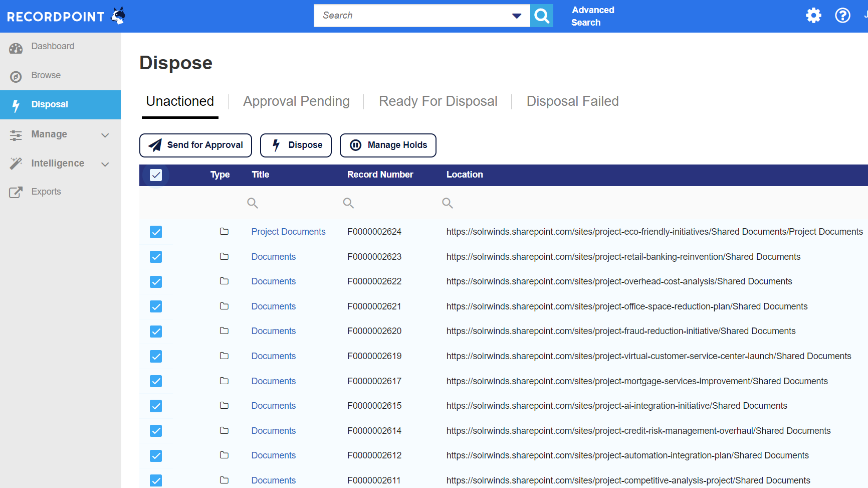Open the Project Documents title link
The image size is (868, 488).
pos(289,232)
